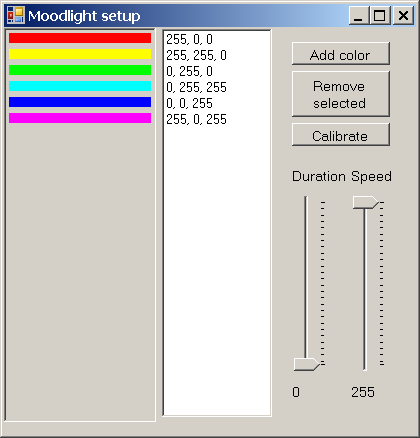
Task: Select list entry 0, 0, 255
Action: (x=217, y=103)
